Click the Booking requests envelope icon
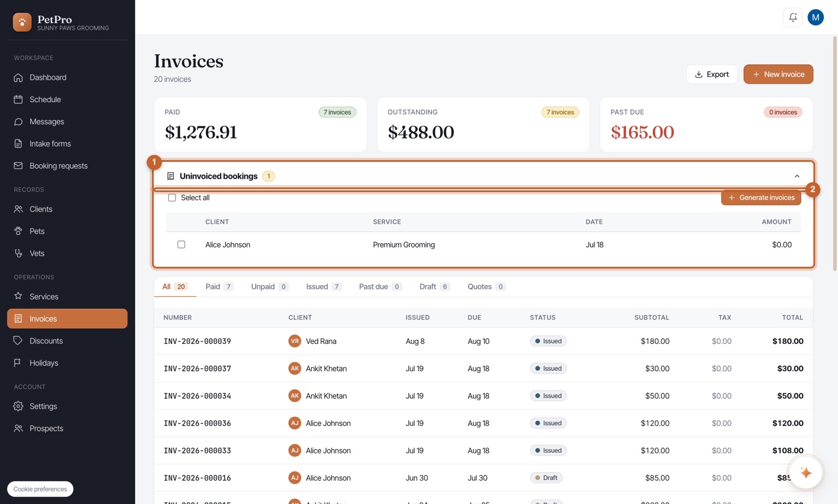 click(x=18, y=166)
